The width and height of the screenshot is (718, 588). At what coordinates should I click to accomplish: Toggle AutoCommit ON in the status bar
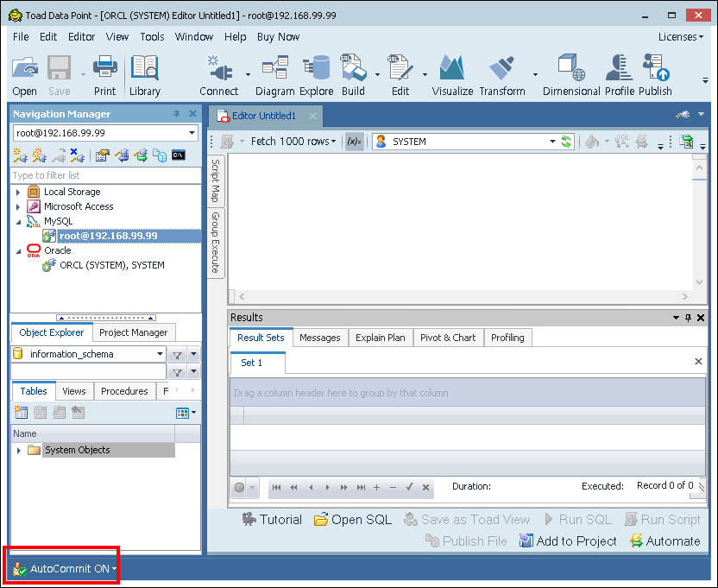click(59, 569)
